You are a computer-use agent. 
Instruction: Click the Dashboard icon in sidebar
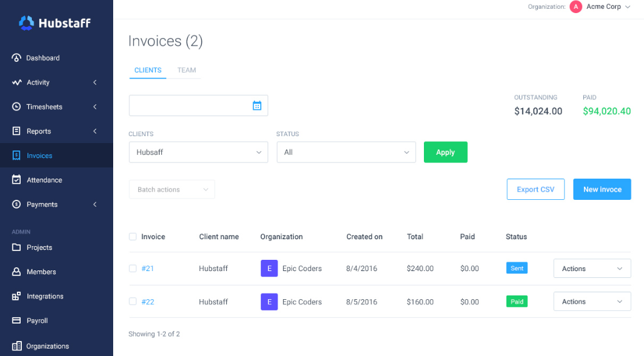[x=16, y=58]
